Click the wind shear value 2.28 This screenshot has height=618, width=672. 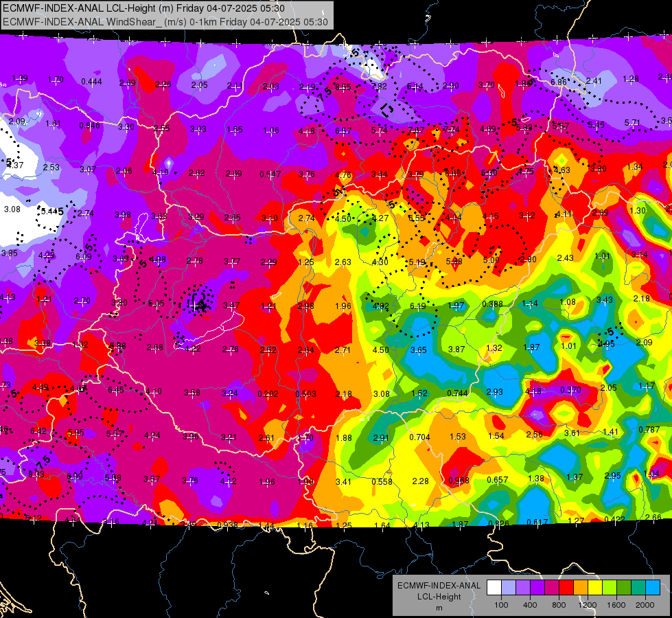point(420,481)
